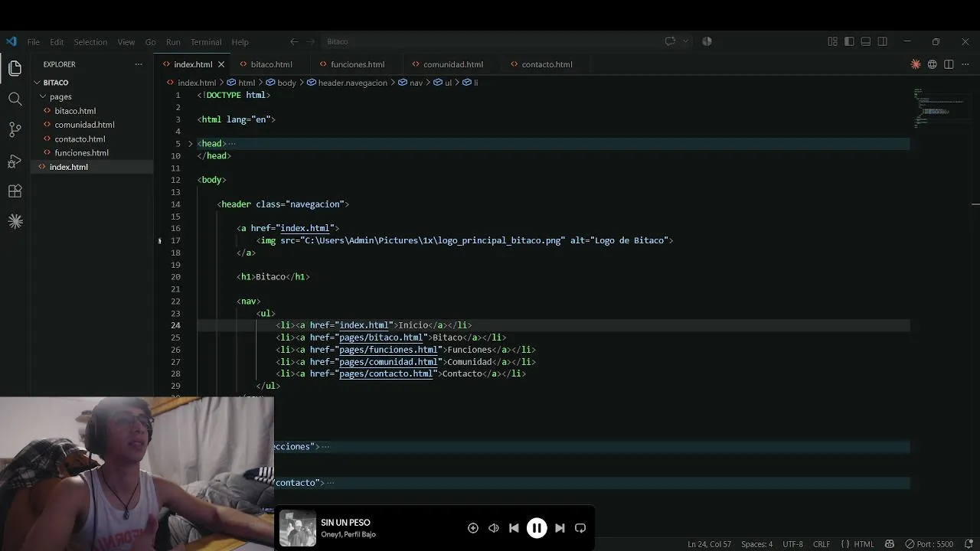Screen dimensions: 980x551
Task: Follow the pages/bitaco.html link on line 25
Action: click(x=381, y=337)
